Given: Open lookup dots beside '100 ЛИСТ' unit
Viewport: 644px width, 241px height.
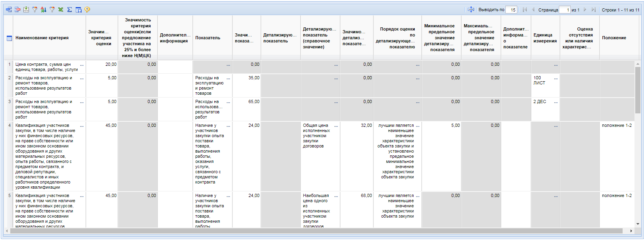Looking at the screenshot, I should [556, 78].
